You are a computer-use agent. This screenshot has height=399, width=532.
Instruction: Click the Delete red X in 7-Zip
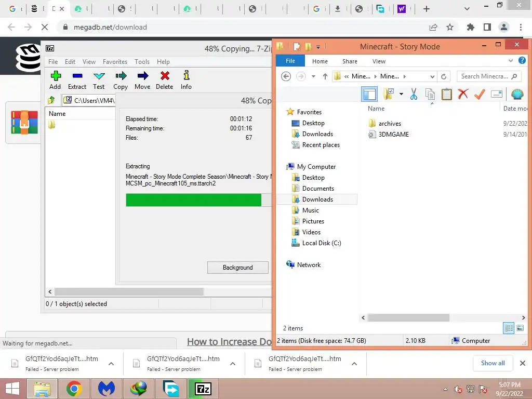[x=165, y=80]
